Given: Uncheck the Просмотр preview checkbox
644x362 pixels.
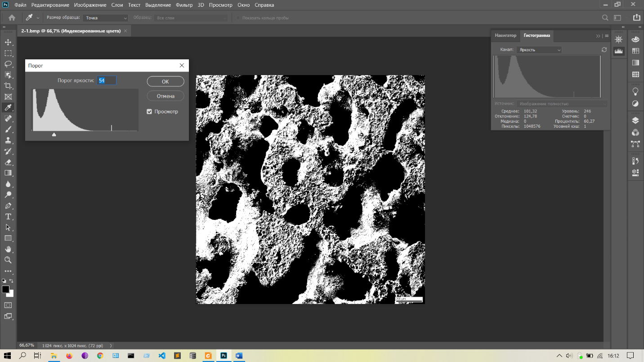Looking at the screenshot, I should click(x=149, y=112).
